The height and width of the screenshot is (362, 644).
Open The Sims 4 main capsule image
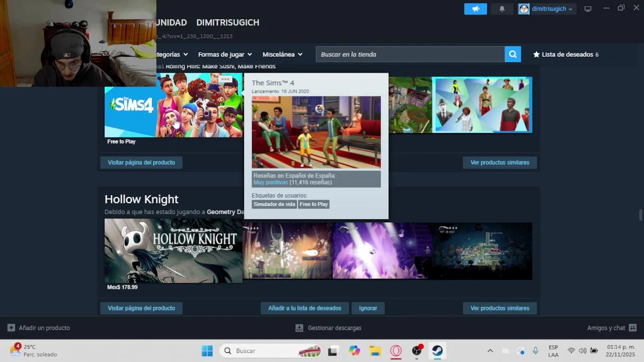click(174, 105)
